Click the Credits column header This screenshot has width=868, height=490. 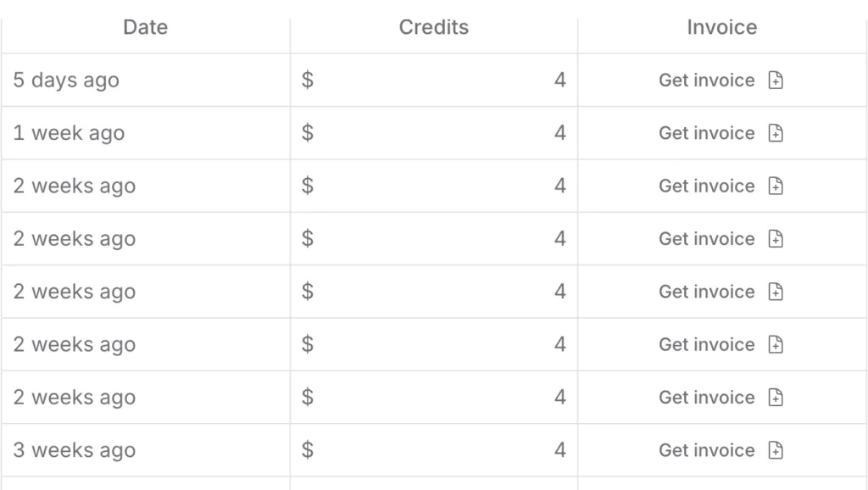[434, 27]
